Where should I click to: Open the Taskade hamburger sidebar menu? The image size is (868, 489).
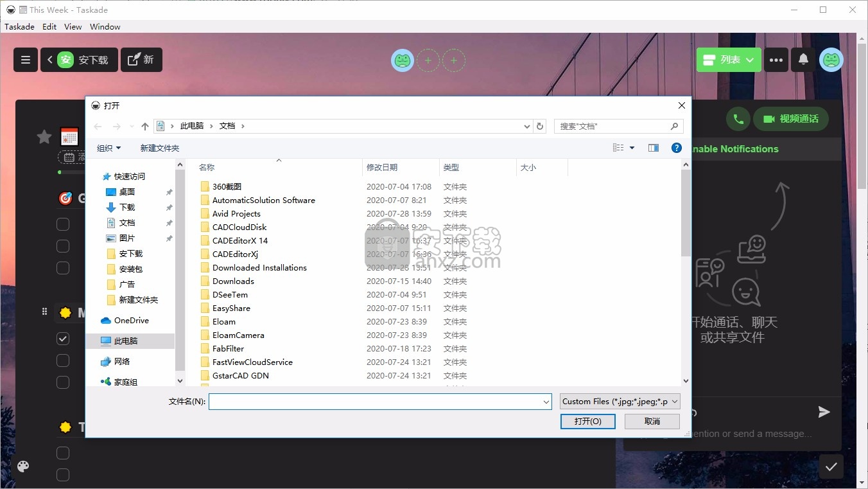click(x=26, y=60)
